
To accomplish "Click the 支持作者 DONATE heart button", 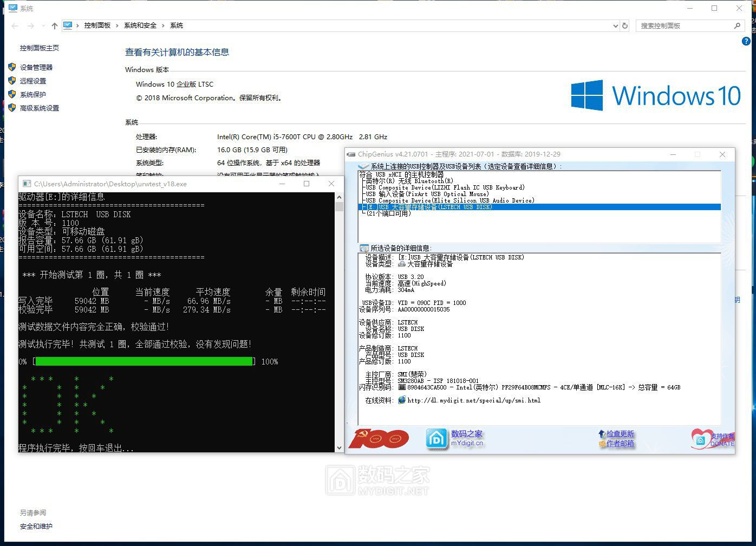I will (713, 439).
